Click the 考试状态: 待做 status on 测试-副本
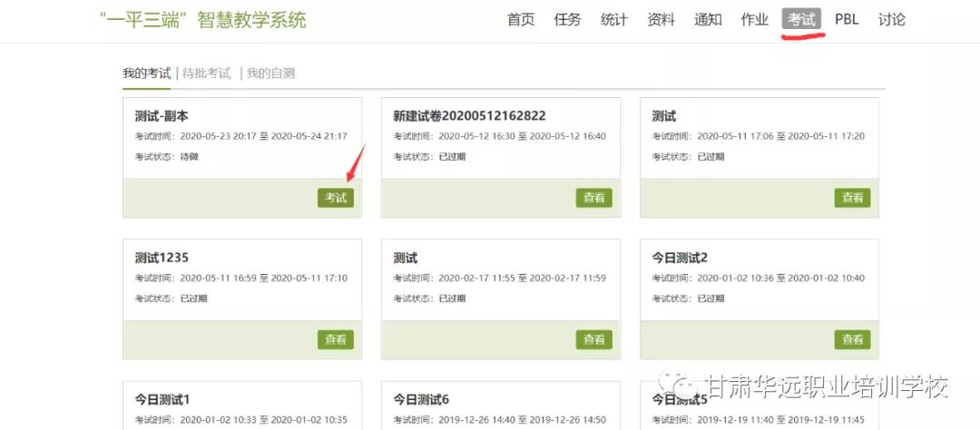This screenshot has height=430, width=980. [x=166, y=157]
